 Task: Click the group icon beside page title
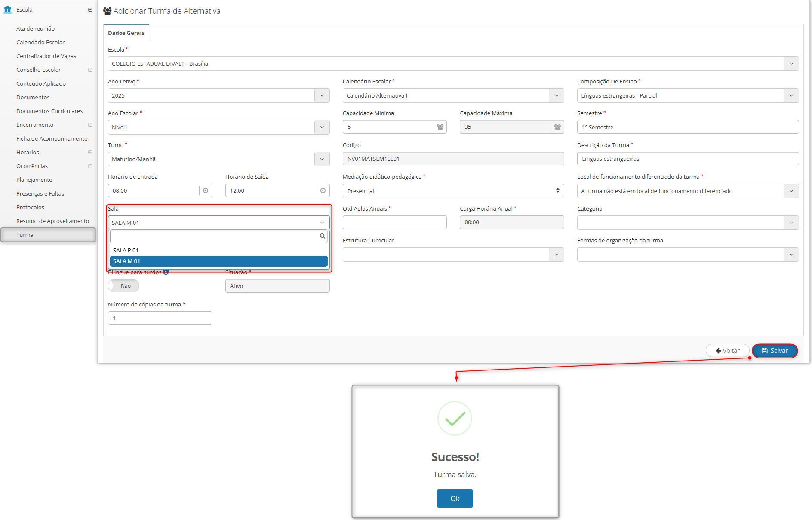pos(108,11)
